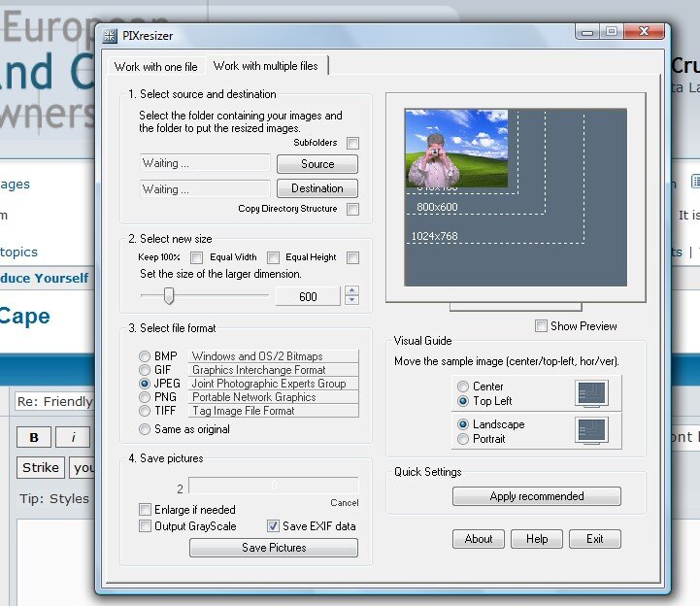The image size is (700, 606).
Task: Close the PIXresizer window
Action: point(644,31)
